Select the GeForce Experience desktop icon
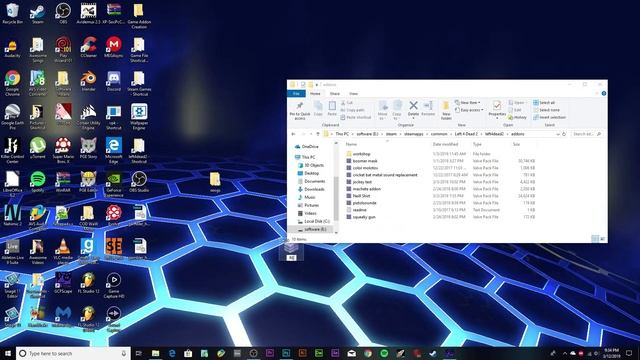Screen dimensions: 640x360 click(113, 184)
